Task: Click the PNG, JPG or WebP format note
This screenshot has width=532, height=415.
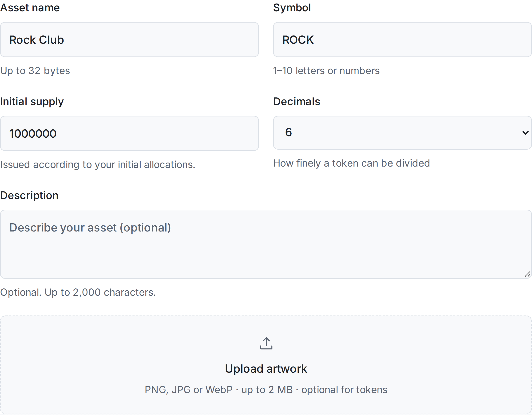Action: tap(266, 390)
